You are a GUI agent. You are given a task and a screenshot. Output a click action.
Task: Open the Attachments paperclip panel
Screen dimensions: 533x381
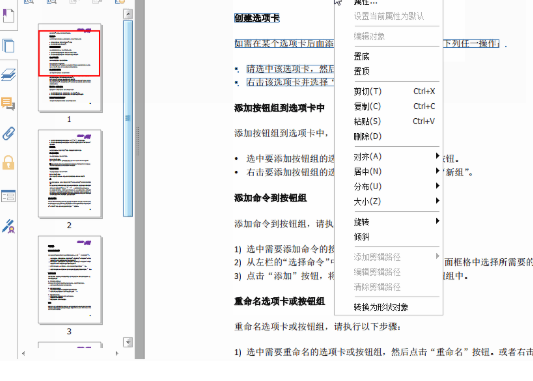8,134
